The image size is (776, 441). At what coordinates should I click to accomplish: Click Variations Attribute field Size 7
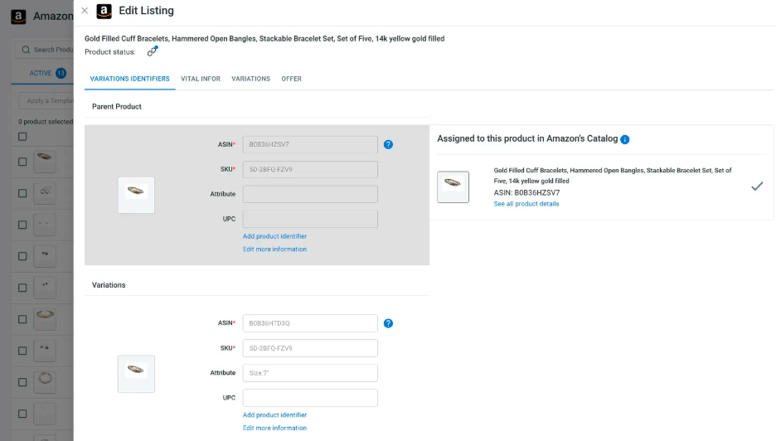310,373
